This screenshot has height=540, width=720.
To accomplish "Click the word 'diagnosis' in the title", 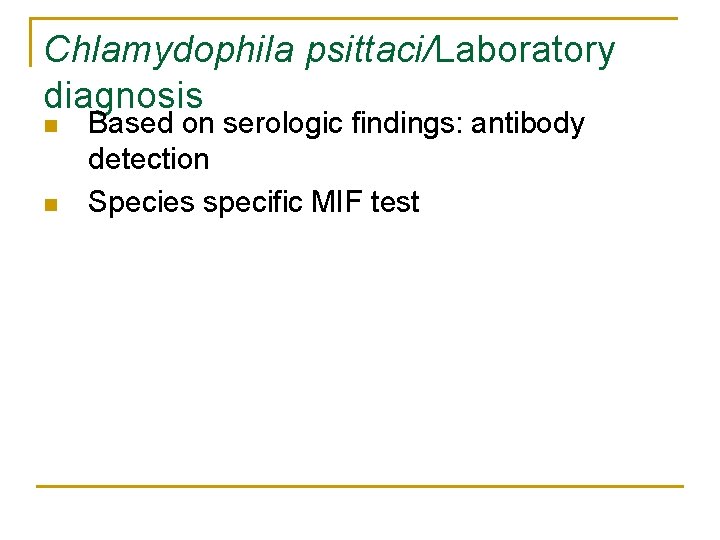I will pyautogui.click(x=123, y=94).
